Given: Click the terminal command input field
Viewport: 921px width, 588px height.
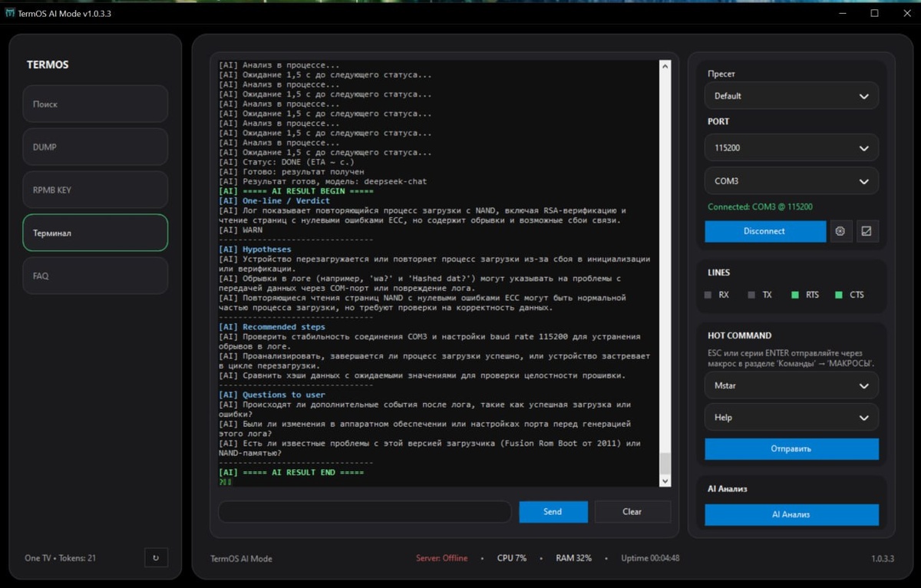Looking at the screenshot, I should click(365, 512).
